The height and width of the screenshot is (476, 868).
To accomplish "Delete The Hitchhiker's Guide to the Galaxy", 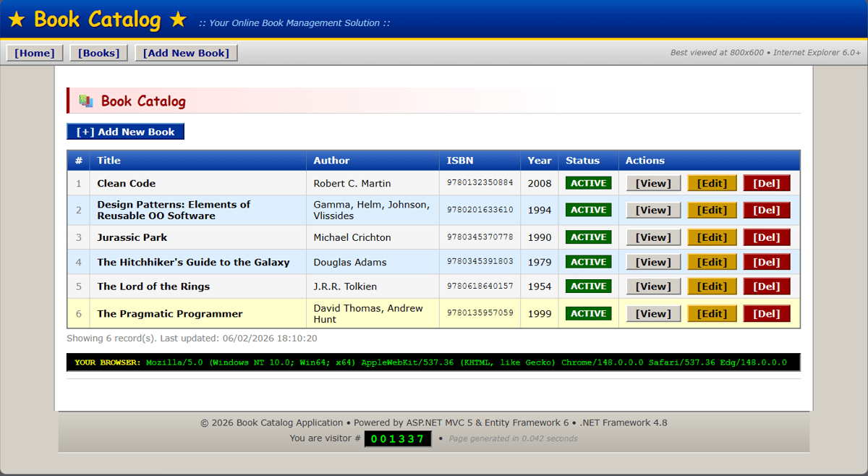I will click(x=767, y=262).
